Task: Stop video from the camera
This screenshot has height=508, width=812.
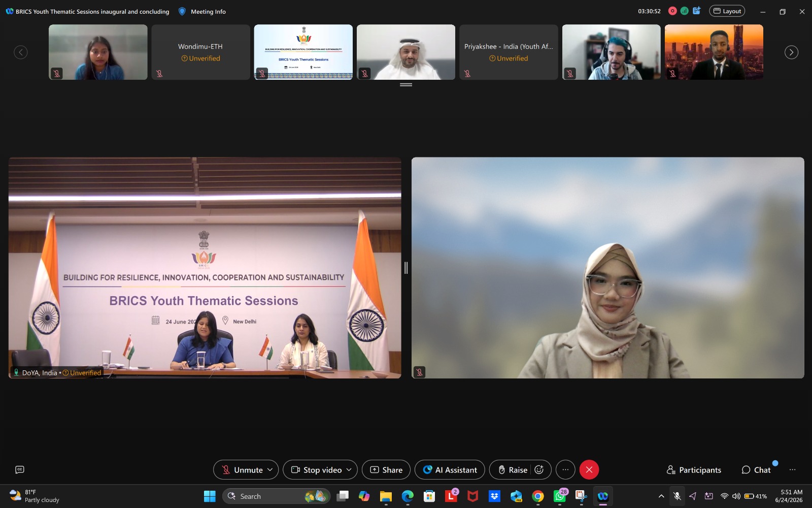Action: (x=317, y=470)
